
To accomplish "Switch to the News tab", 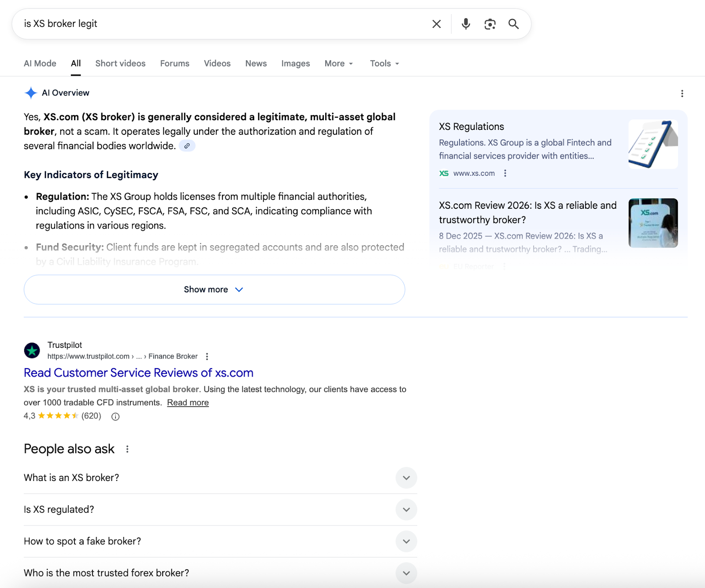I will pyautogui.click(x=256, y=63).
